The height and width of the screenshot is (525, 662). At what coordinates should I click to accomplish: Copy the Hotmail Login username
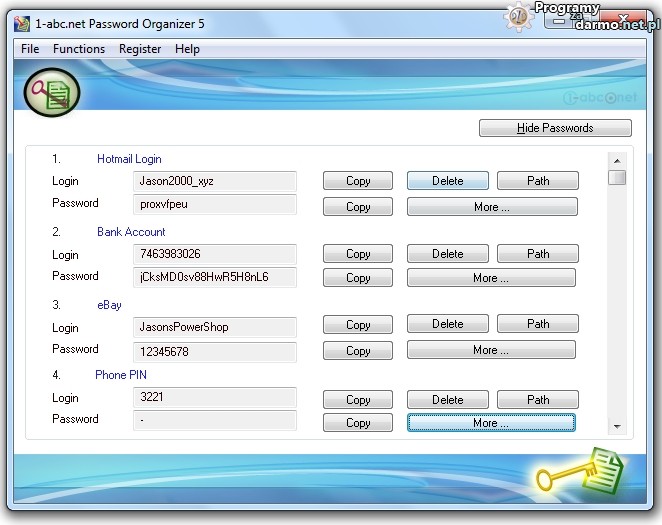pos(358,181)
